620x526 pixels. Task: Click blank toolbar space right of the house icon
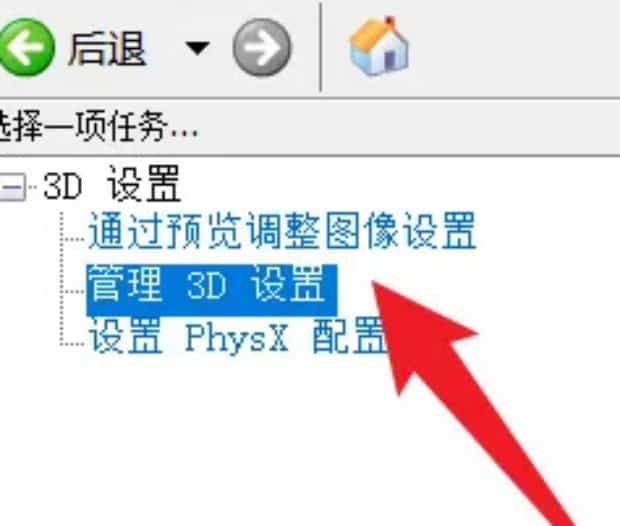(514, 47)
